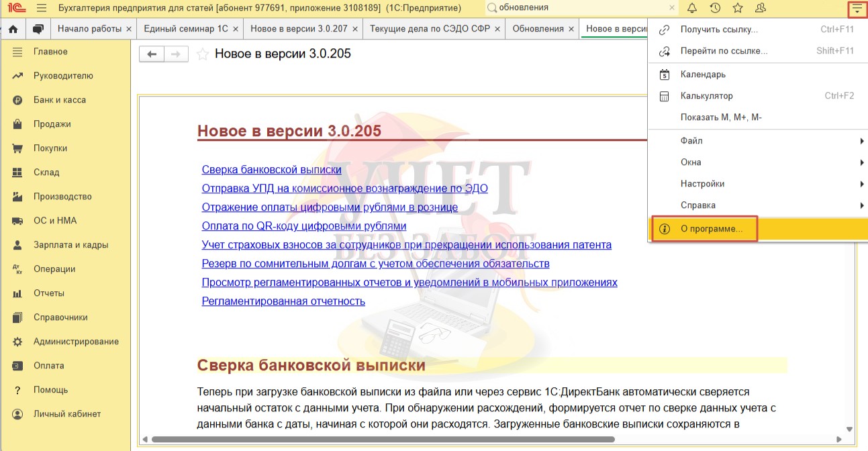Viewport: 868px width, 451px height.
Task: Open the Производство section
Action: [x=65, y=197]
